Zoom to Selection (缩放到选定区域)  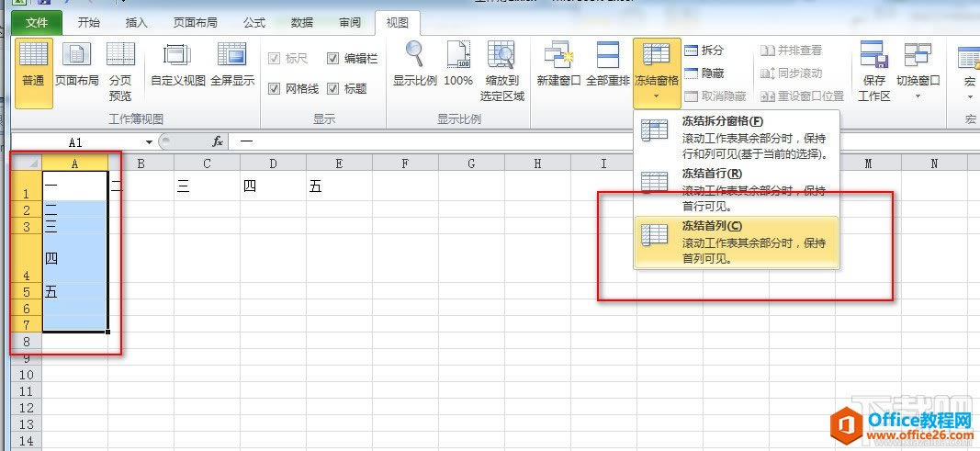(501, 73)
